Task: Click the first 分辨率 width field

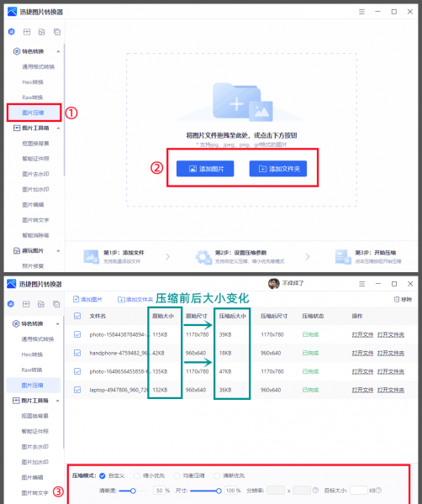Action: pyautogui.click(x=276, y=491)
